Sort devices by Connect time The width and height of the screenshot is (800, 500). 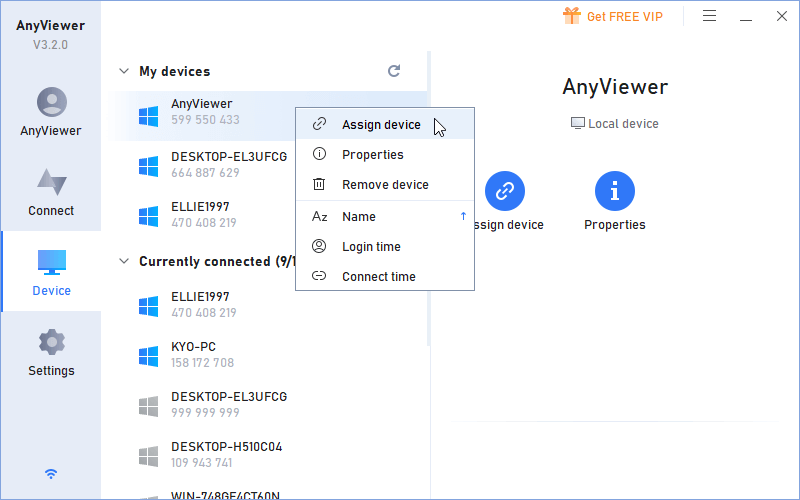click(378, 277)
